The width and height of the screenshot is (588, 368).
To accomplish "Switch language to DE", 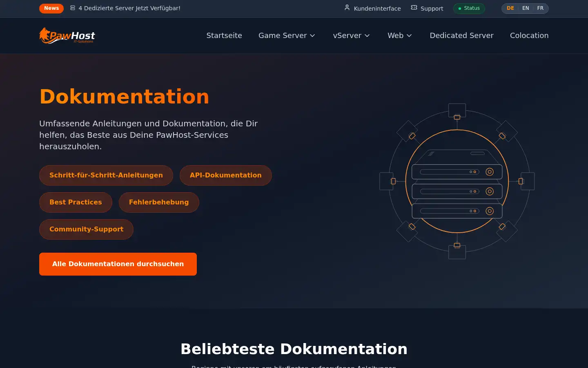I will point(510,8).
